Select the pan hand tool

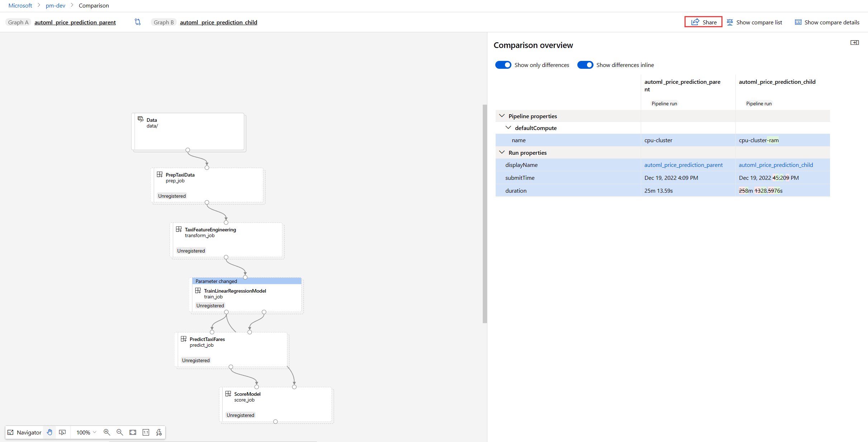point(49,432)
